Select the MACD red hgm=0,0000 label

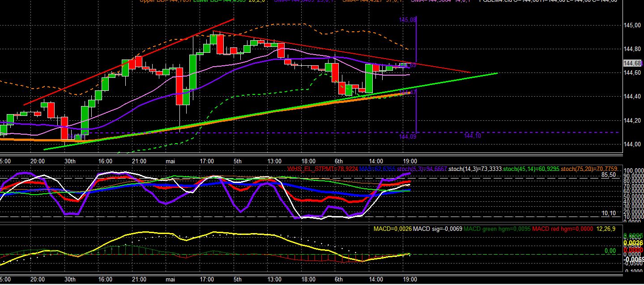pyautogui.click(x=562, y=229)
